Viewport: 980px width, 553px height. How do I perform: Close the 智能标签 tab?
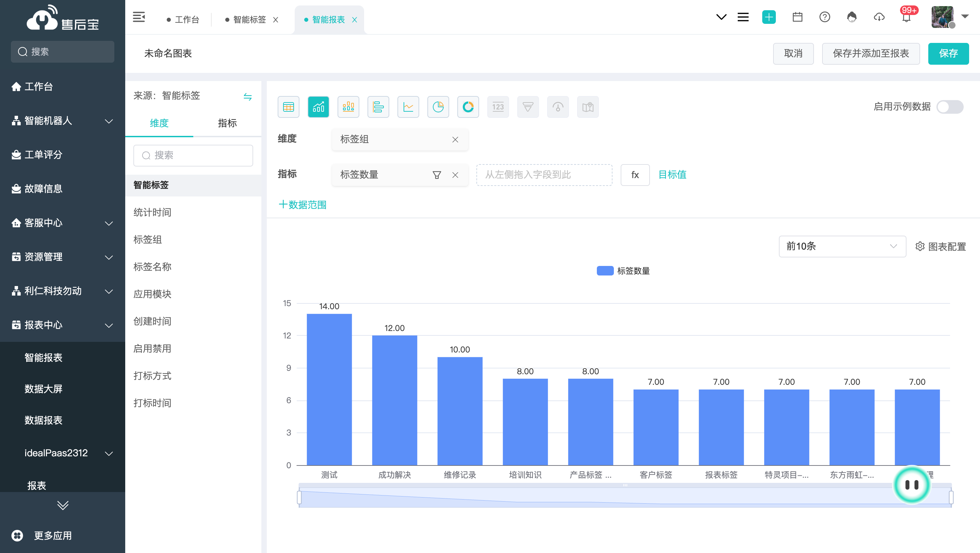point(276,20)
